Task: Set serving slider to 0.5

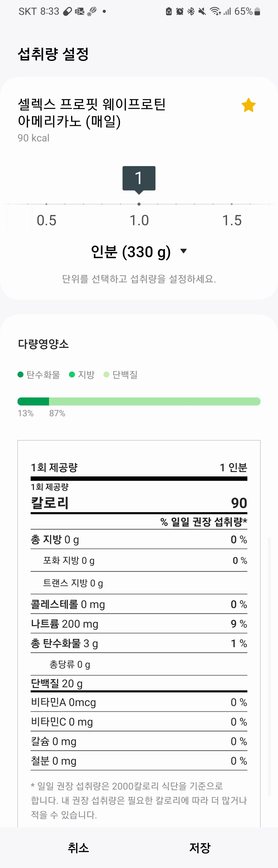Action: click(x=46, y=204)
